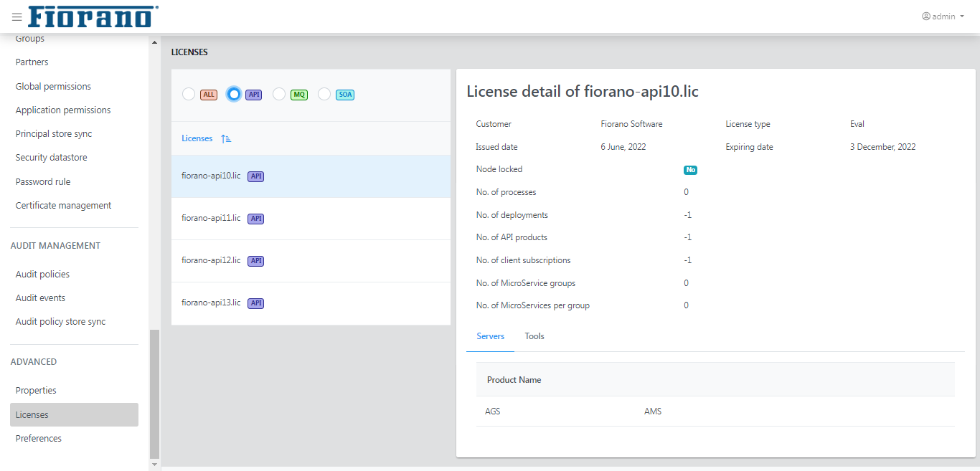Select the ALL license filter radio button
The width and height of the screenshot is (980, 471).
(x=189, y=94)
